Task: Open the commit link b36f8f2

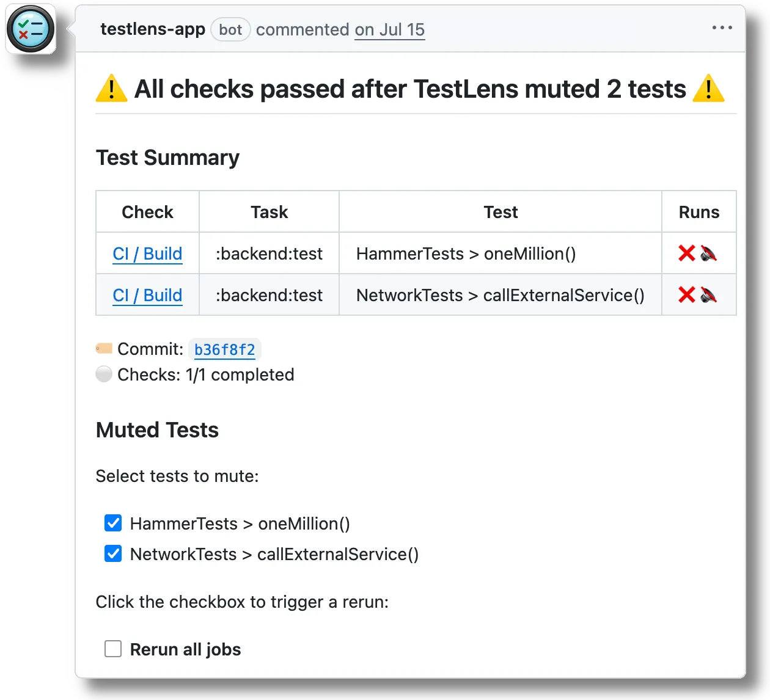Action: click(225, 349)
